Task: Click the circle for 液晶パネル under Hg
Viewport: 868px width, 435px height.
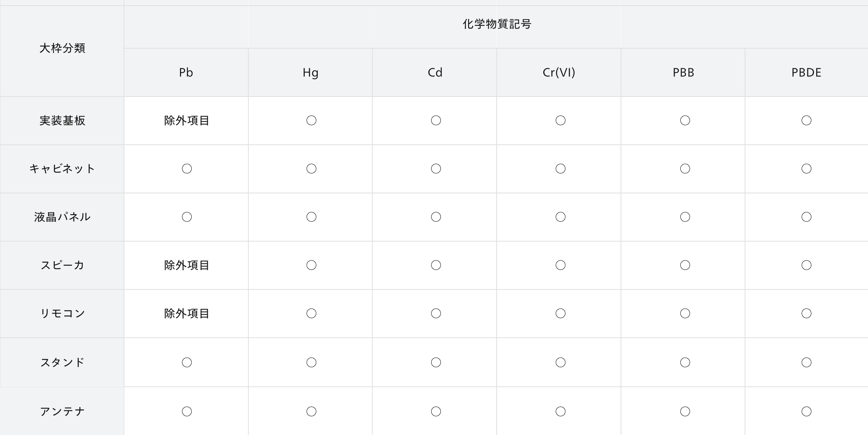Action: pos(311,217)
